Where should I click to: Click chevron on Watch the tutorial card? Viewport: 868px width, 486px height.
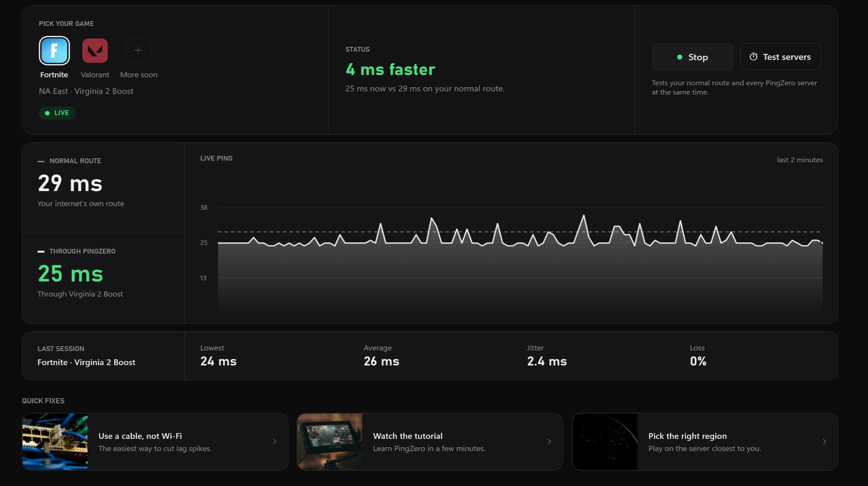point(549,442)
